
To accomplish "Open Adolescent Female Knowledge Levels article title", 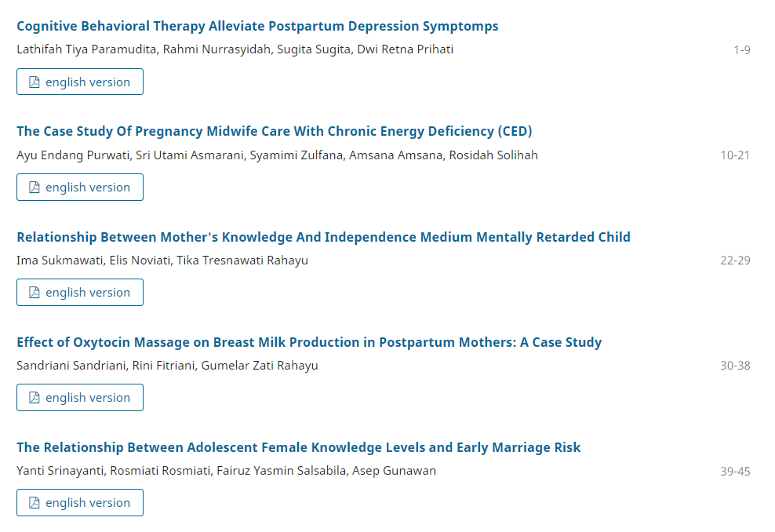I will click(298, 447).
